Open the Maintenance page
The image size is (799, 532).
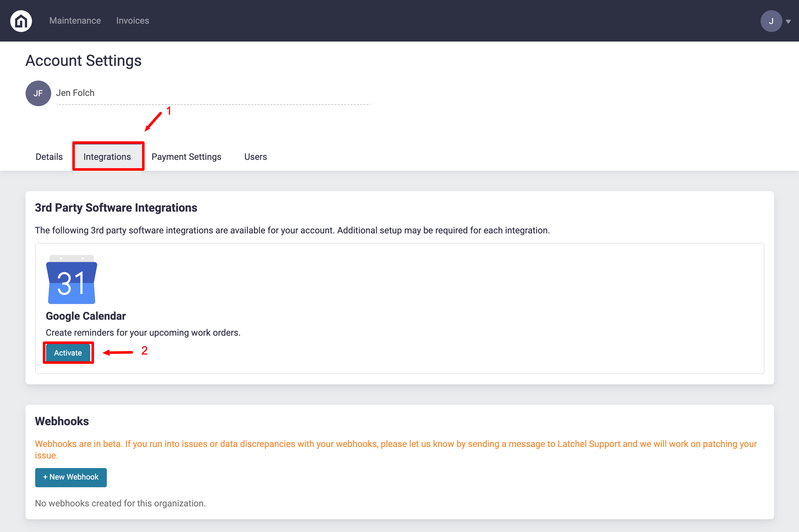click(75, 21)
